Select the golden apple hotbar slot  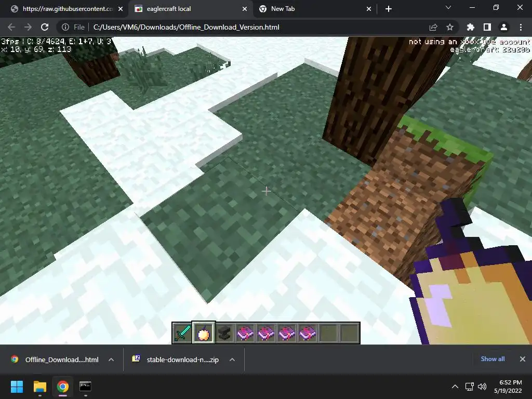click(203, 333)
